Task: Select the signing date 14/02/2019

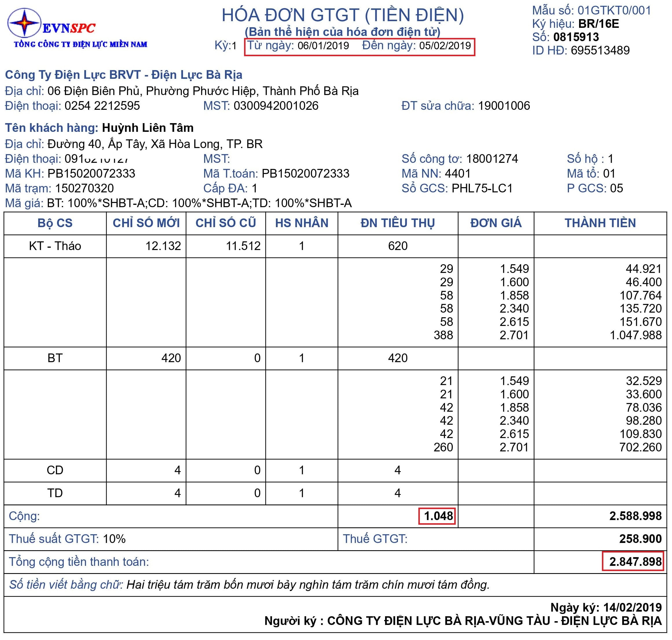Action: point(632,608)
